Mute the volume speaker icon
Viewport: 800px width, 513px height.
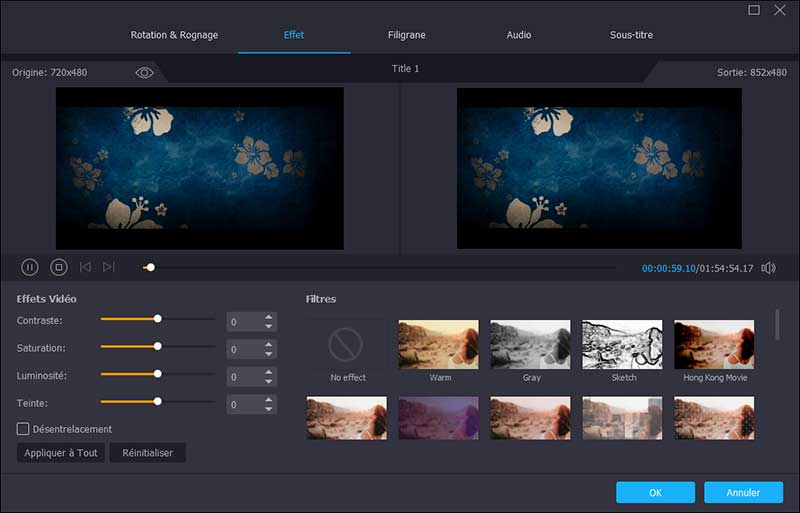pos(768,268)
